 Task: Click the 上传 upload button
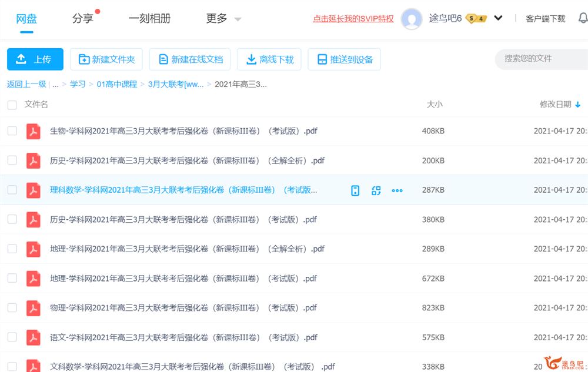pyautogui.click(x=35, y=59)
